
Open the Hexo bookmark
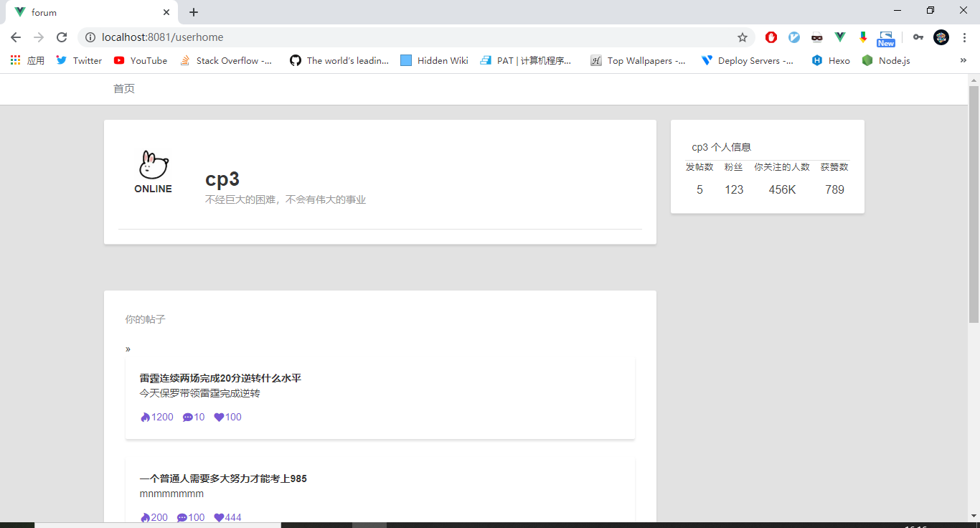coord(831,61)
